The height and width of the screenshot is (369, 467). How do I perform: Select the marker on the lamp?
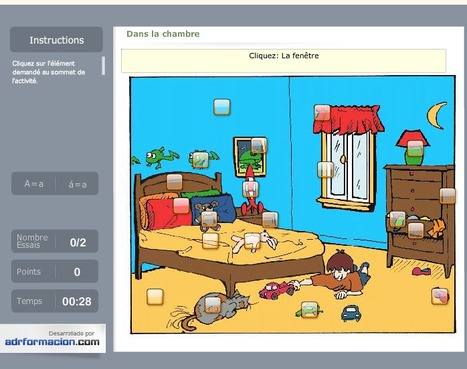[x=415, y=148]
